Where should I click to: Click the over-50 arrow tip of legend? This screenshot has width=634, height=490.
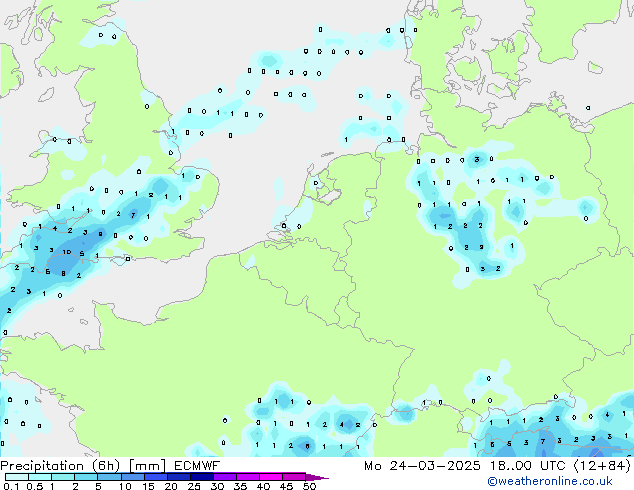point(317,477)
